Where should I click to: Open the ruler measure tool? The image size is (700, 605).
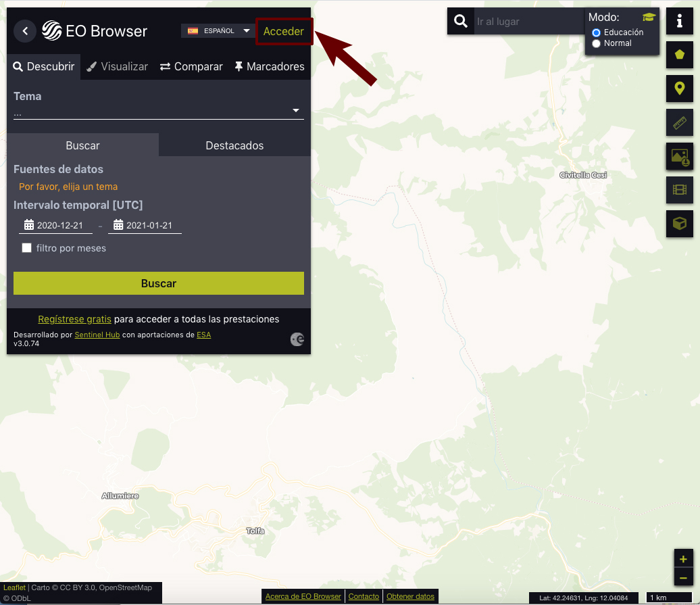[680, 122]
